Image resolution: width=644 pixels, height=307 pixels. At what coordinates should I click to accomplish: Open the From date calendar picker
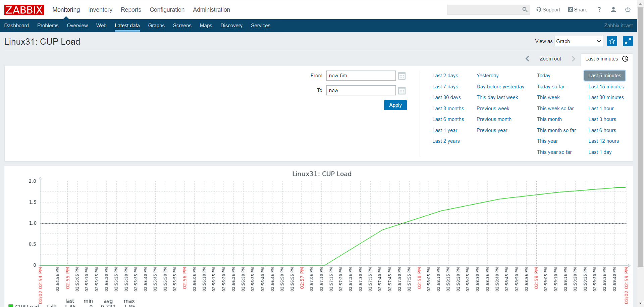402,76
